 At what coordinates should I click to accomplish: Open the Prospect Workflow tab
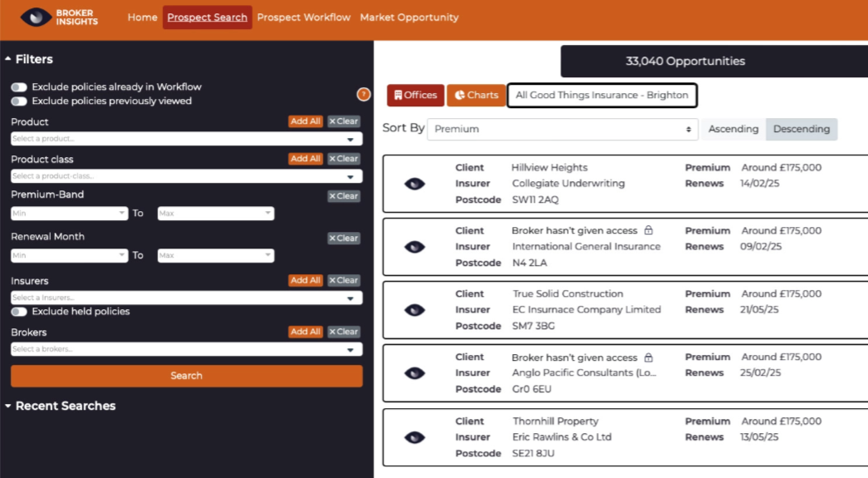tap(303, 17)
